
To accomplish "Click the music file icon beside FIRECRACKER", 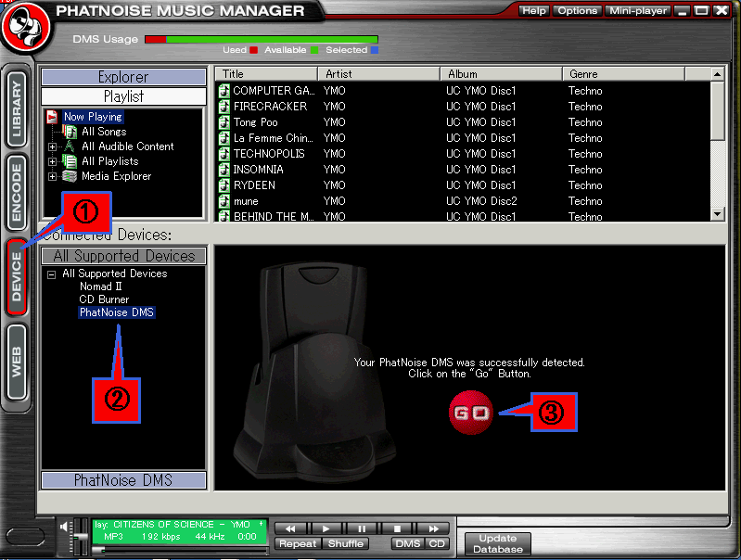I will click(224, 107).
